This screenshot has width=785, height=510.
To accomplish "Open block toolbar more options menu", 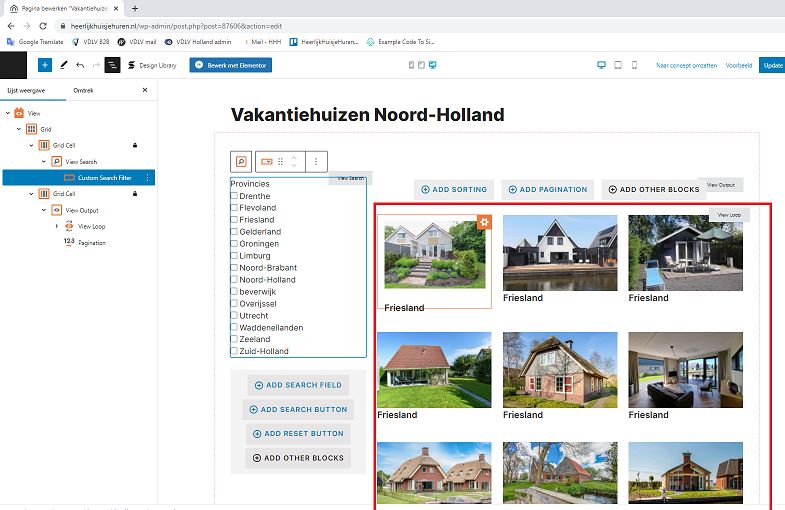I will pos(316,162).
